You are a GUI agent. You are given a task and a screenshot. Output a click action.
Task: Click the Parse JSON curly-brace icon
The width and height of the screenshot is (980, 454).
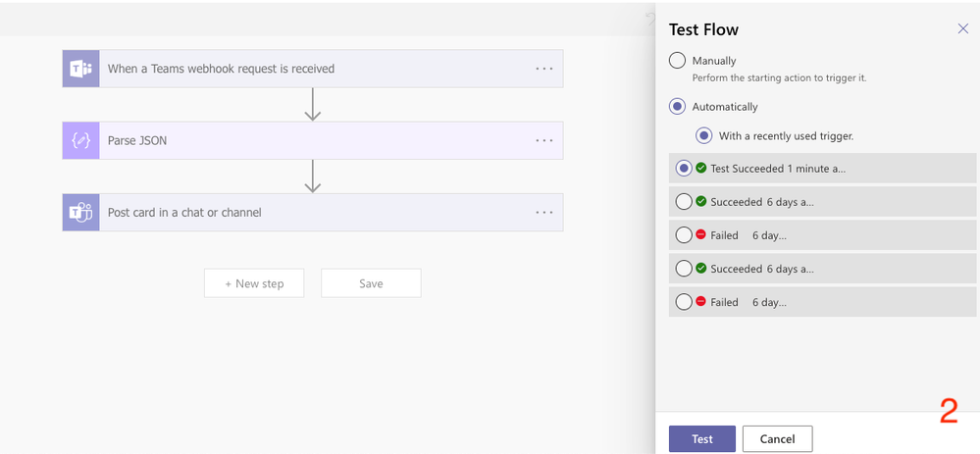(80, 140)
